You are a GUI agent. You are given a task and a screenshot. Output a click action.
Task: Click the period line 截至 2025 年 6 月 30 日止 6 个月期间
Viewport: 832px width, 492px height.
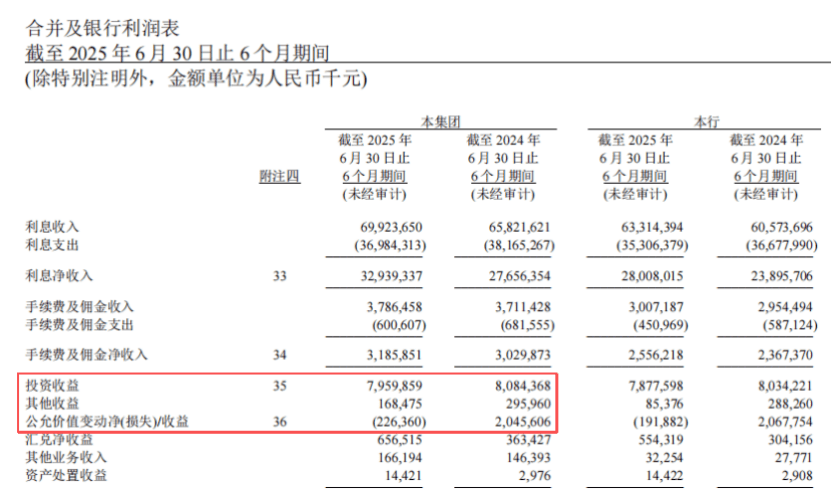177,54
